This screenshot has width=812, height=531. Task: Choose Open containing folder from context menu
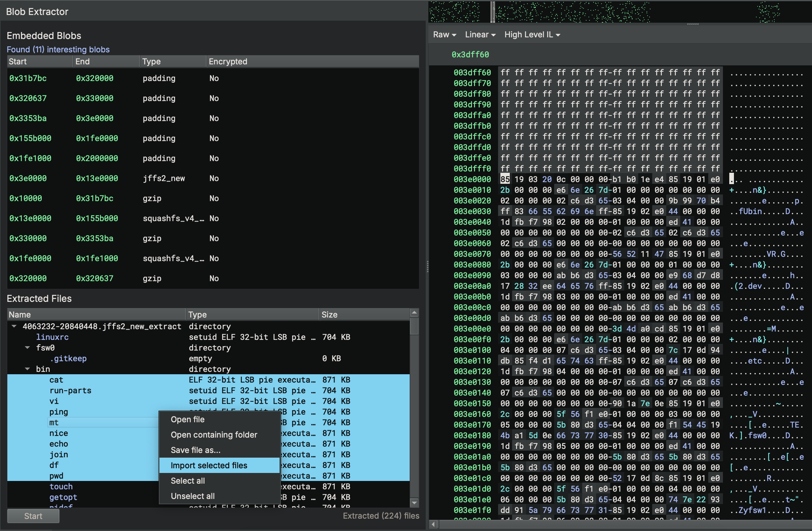[x=214, y=435]
